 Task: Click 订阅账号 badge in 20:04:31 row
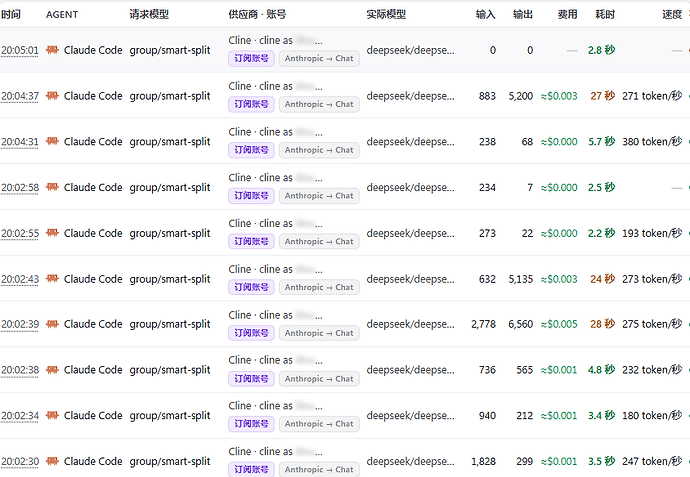pyautogui.click(x=251, y=150)
